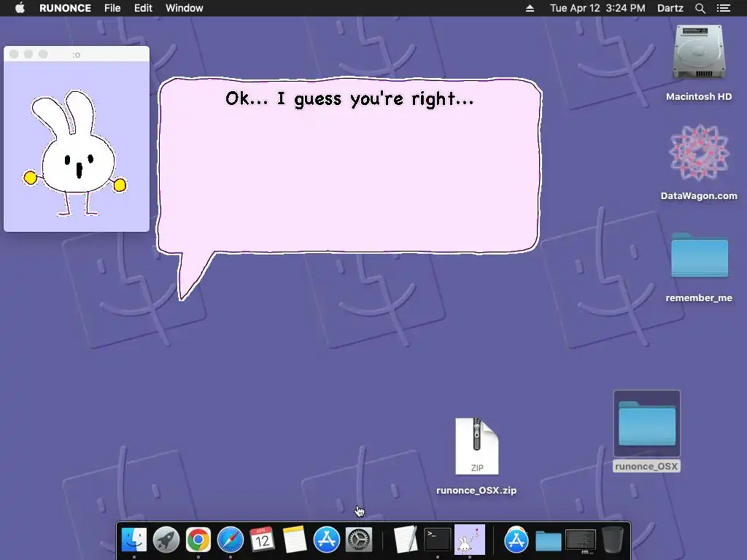Open Applications stack right of Dock divider
The width and height of the screenshot is (747, 560).
[516, 540]
